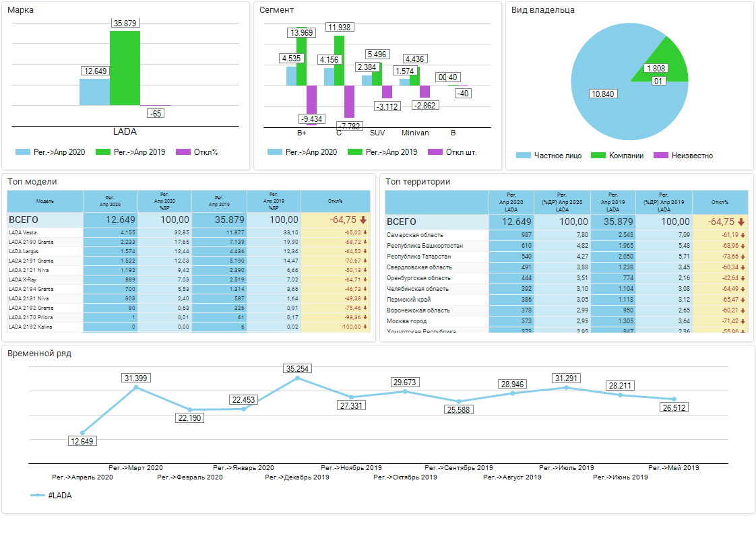Screen dimensions: 756x534
Task: Select the Челябинская область territory row
Action: pyautogui.click(x=567, y=289)
